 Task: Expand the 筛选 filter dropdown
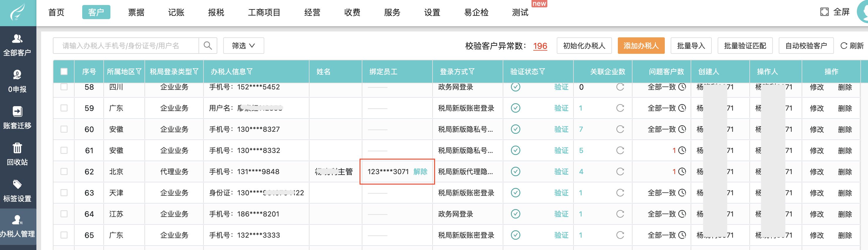pos(243,46)
